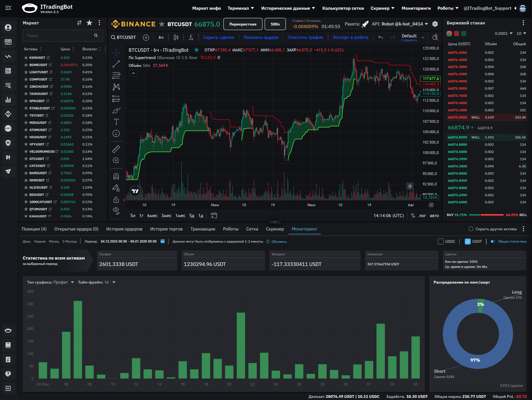This screenshot has width=532, height=400.
Task: Click the Telegram icon in the left sidebar
Action: (x=9, y=171)
